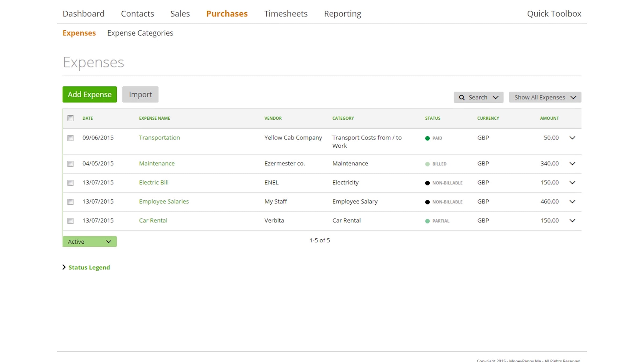Click the Billed status dot on Maintenance

pyautogui.click(x=427, y=164)
